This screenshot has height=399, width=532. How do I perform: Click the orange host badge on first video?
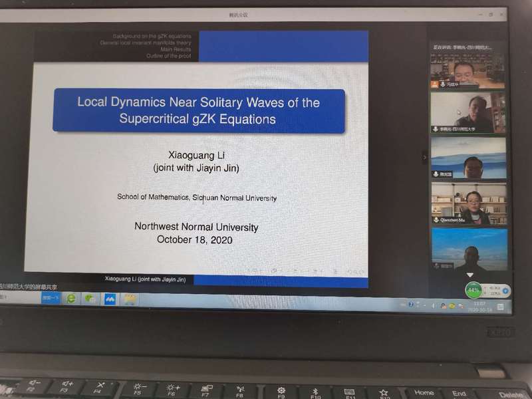(435, 84)
